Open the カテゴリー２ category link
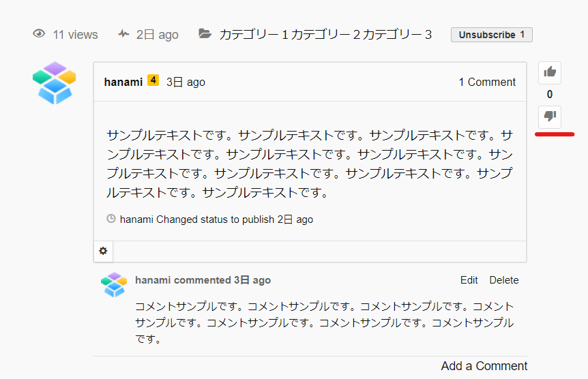The image size is (588, 379). (325, 35)
